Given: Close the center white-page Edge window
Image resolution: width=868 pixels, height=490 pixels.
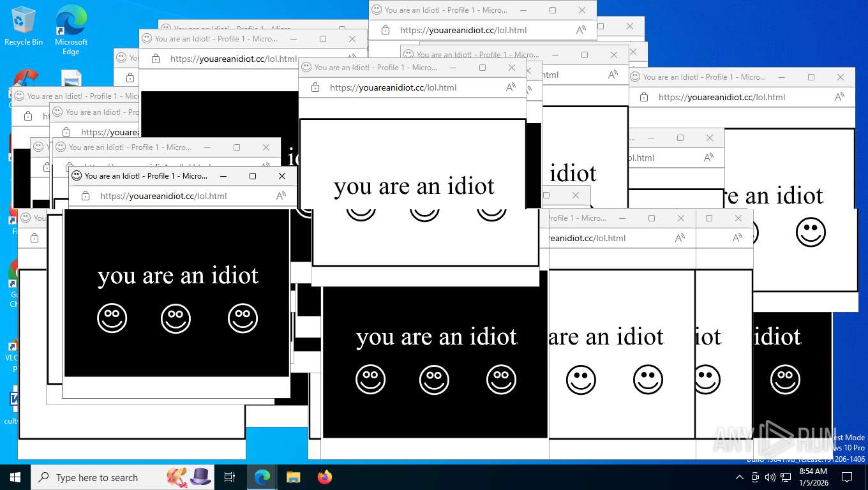Looking at the screenshot, I should pos(512,67).
